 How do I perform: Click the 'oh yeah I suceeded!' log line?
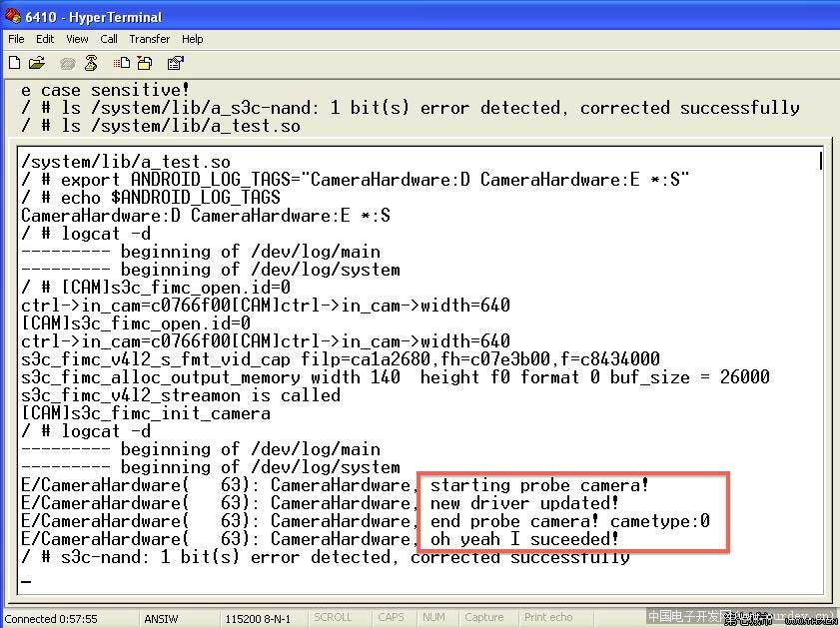[x=525, y=539]
